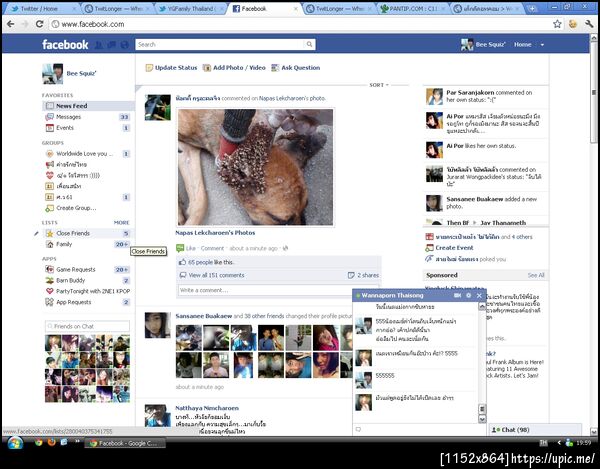Switch to first TwitLonger tab
600x469 pixels.
[x=117, y=8]
